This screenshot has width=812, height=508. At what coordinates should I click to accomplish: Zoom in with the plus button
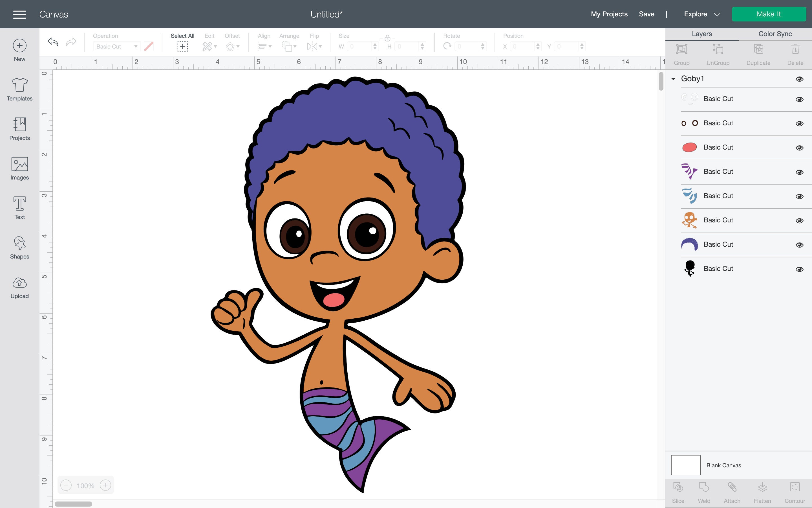(x=105, y=485)
